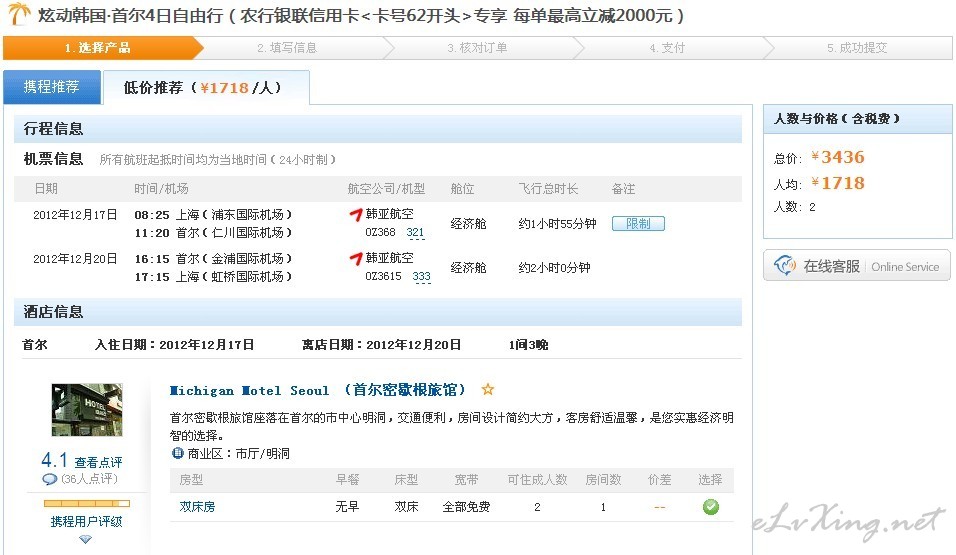Open 在线客服 Online Service button
956x555 pixels.
[x=857, y=266]
